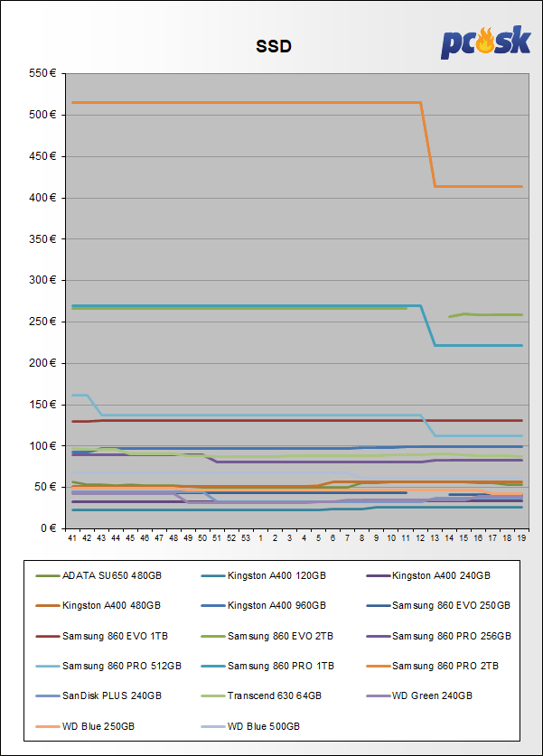Select Kingston A400 960GB legend entry
Viewport: 543px width, 756px height.
(263, 605)
